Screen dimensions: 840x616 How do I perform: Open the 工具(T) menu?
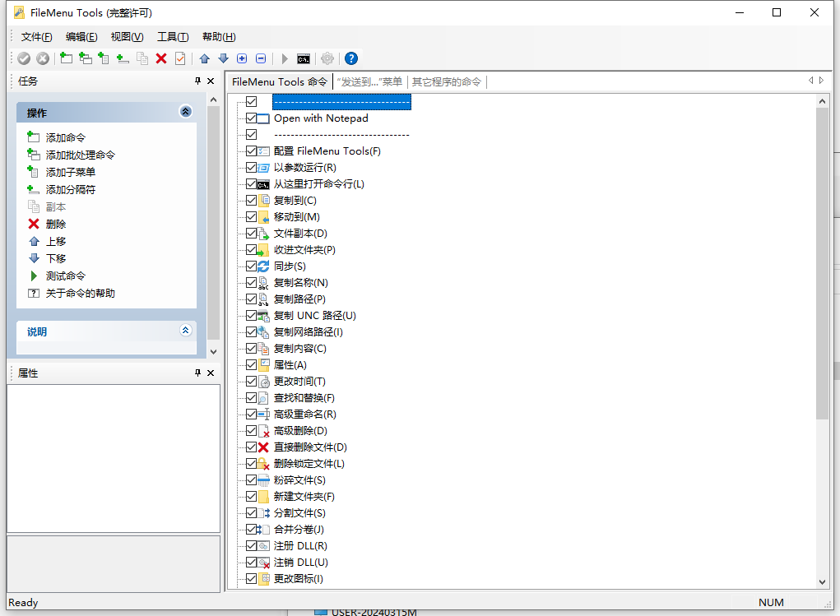click(173, 36)
